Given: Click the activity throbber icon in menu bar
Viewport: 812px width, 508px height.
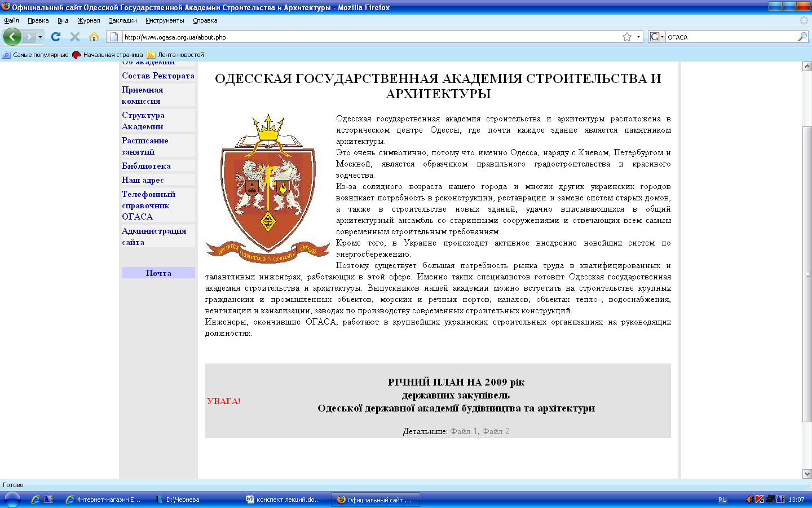Looking at the screenshot, I should [x=804, y=20].
